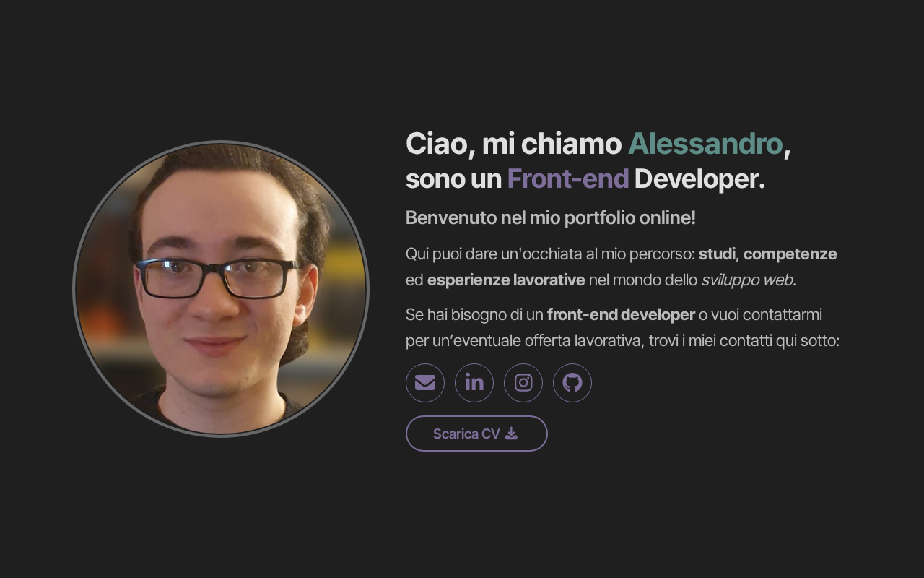Click the purple Front-end word in heading
Image resolution: width=924 pixels, height=578 pixels.
[568, 178]
